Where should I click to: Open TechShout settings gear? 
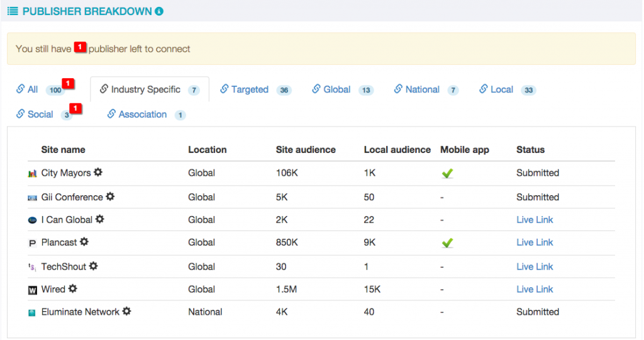point(94,266)
